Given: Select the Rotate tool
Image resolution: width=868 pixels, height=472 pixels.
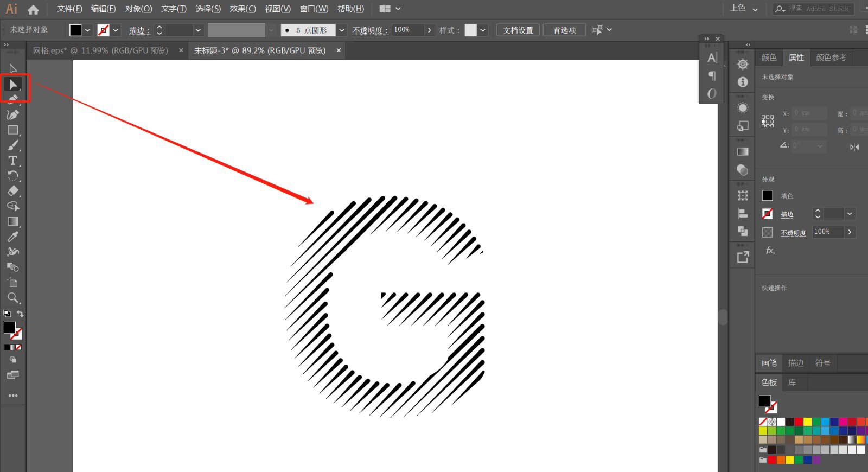Looking at the screenshot, I should click(13, 176).
